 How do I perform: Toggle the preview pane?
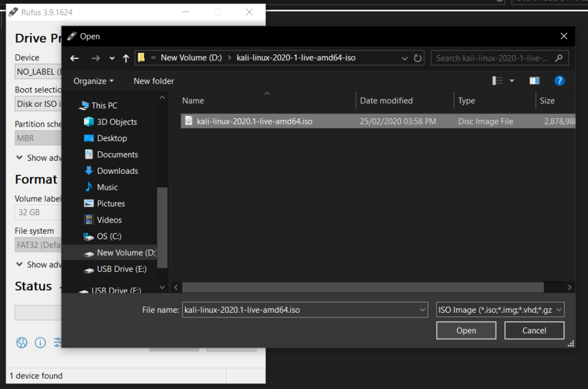point(535,80)
